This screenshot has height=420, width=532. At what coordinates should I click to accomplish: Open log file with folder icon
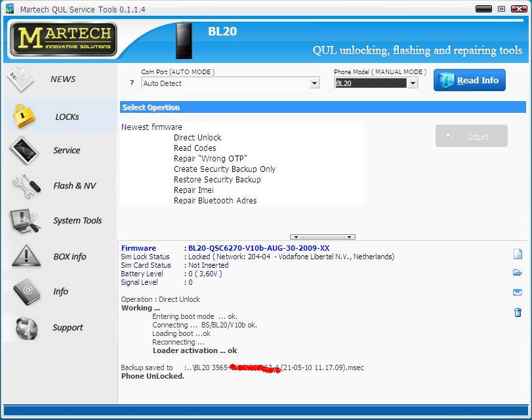[x=518, y=272]
